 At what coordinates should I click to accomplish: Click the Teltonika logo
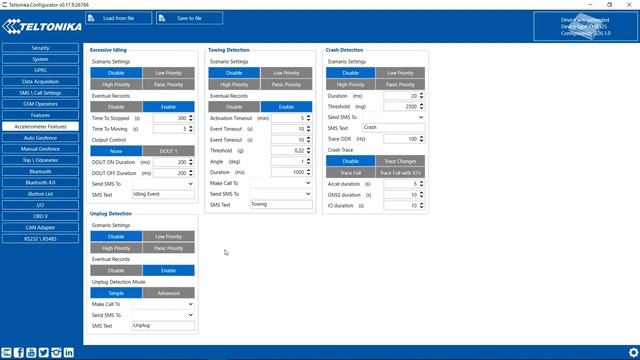coord(42,27)
